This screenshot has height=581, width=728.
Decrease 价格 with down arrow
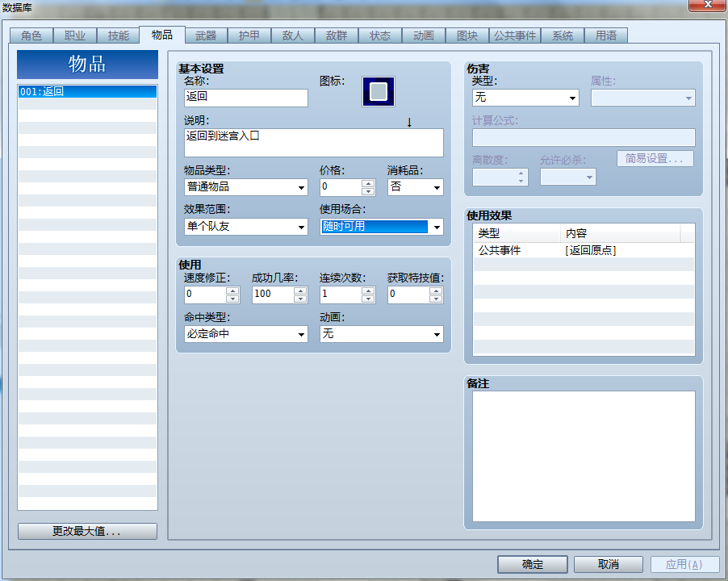point(368,191)
